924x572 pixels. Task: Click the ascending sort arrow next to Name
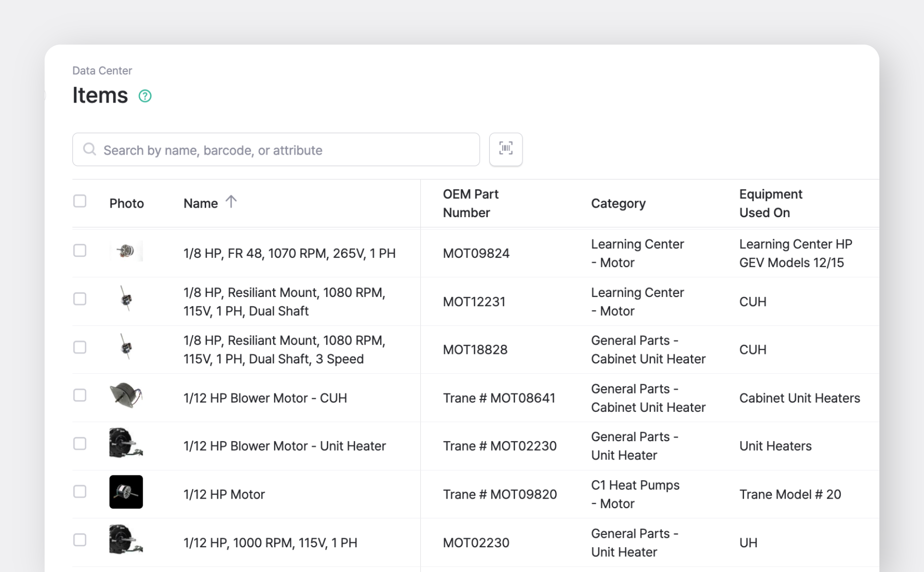pyautogui.click(x=231, y=202)
